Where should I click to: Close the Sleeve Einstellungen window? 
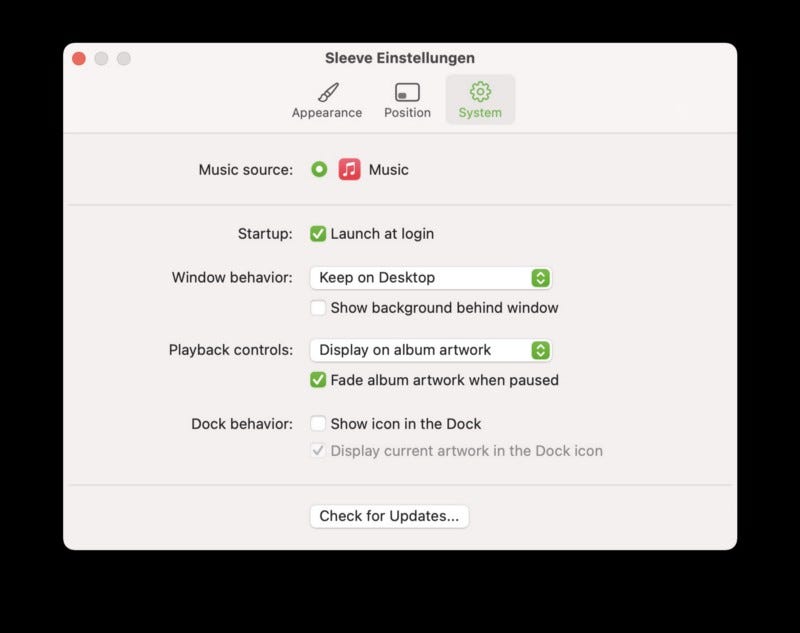pyautogui.click(x=79, y=59)
